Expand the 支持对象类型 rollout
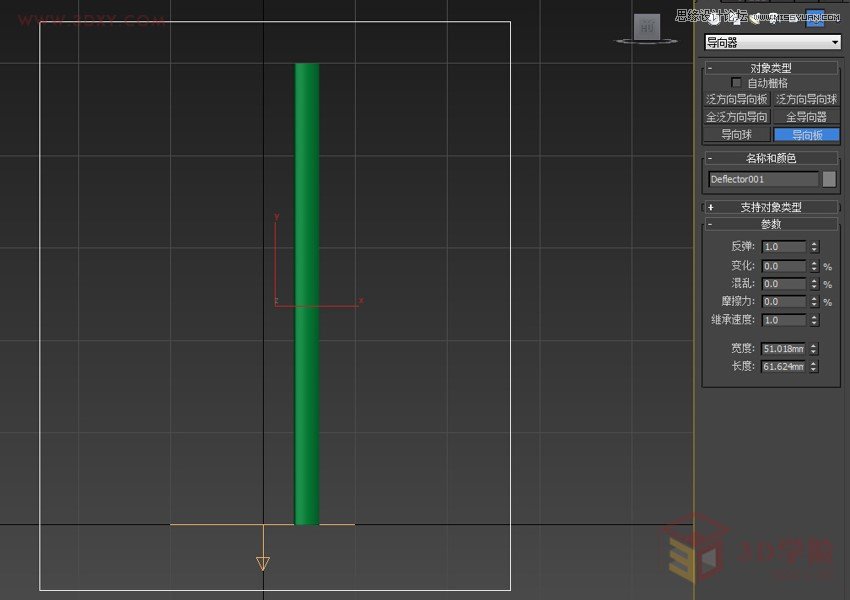This screenshot has width=850, height=600. pos(770,206)
